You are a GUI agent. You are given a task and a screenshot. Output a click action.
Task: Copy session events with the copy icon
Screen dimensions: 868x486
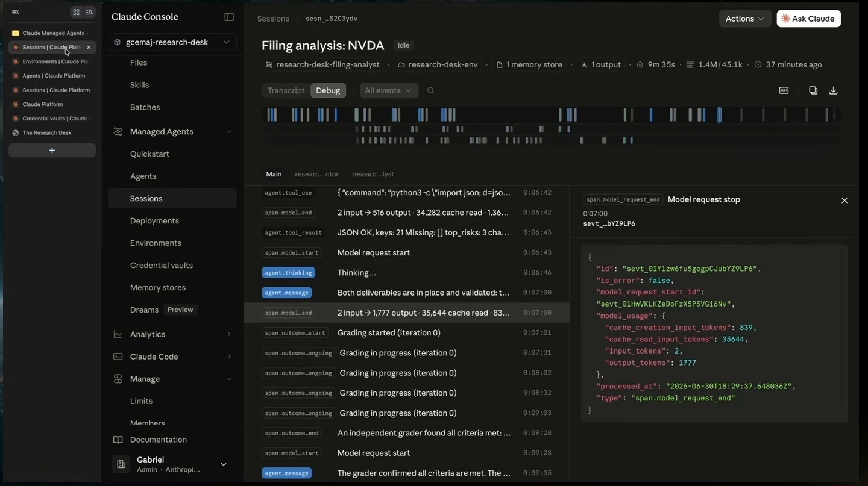coord(813,90)
